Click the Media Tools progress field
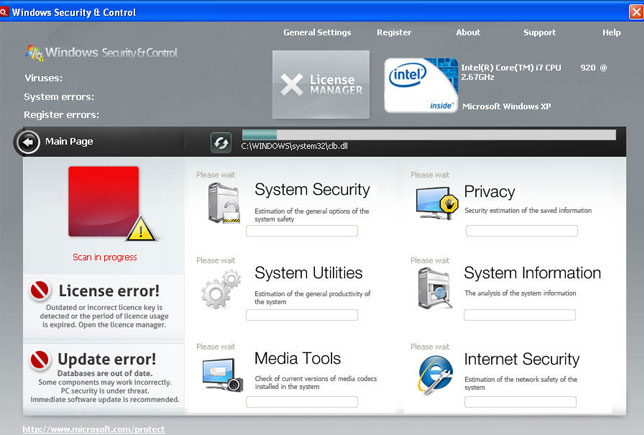Viewport: 644px width, 435px height. tap(302, 402)
